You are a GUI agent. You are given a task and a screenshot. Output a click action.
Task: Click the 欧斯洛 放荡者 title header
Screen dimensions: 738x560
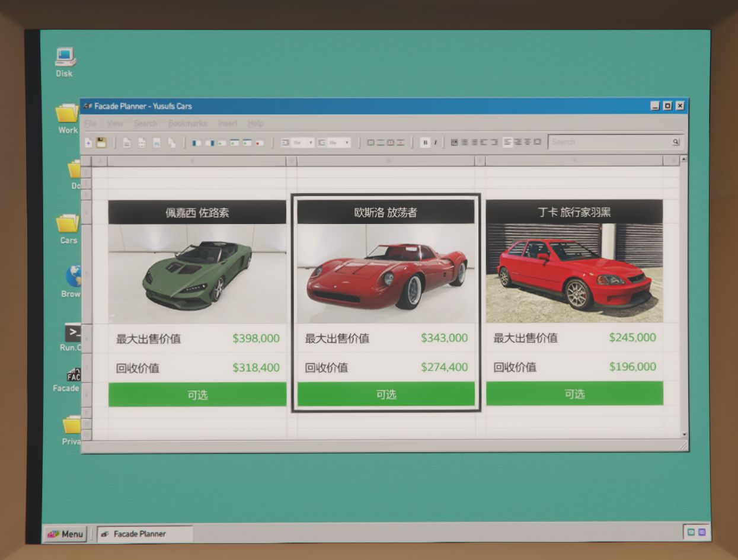pyautogui.click(x=386, y=212)
